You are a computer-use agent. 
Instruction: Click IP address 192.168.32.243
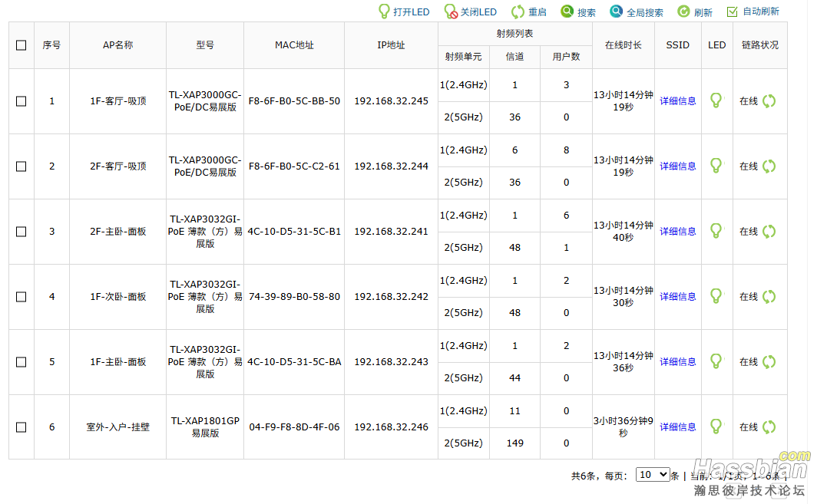pyautogui.click(x=392, y=362)
